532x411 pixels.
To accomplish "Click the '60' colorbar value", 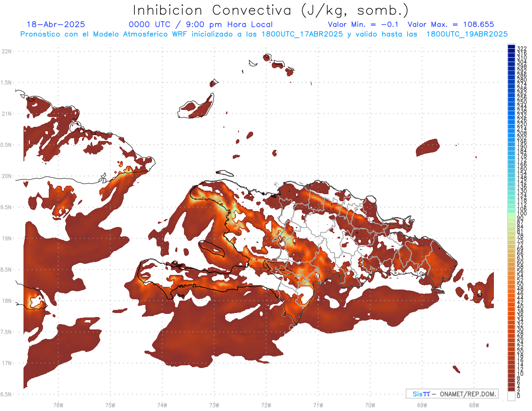I will click(520, 262).
